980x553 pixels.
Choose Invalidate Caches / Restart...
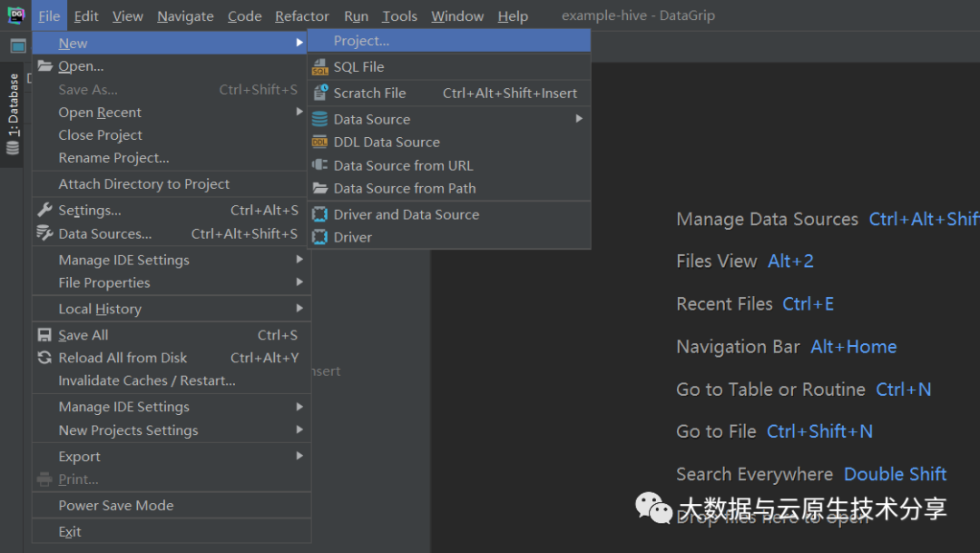coord(147,380)
